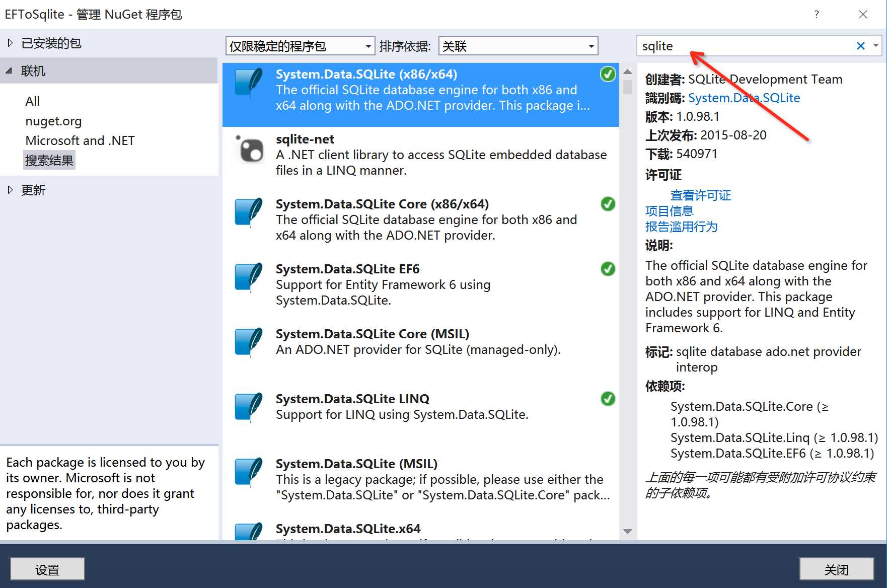Click installed checkmark on System.Data.SQLite (x86/x64)

point(608,74)
